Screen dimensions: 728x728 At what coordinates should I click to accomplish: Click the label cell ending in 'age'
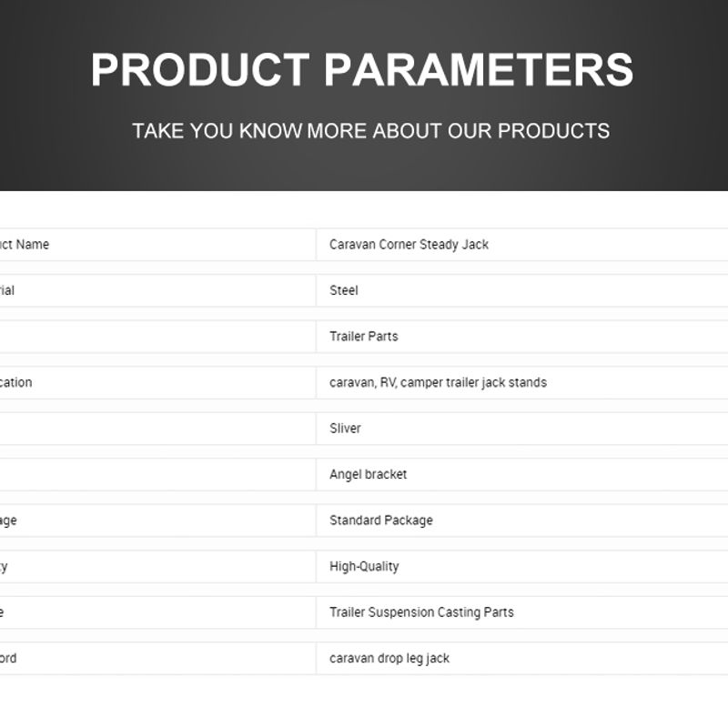[x=157, y=520]
